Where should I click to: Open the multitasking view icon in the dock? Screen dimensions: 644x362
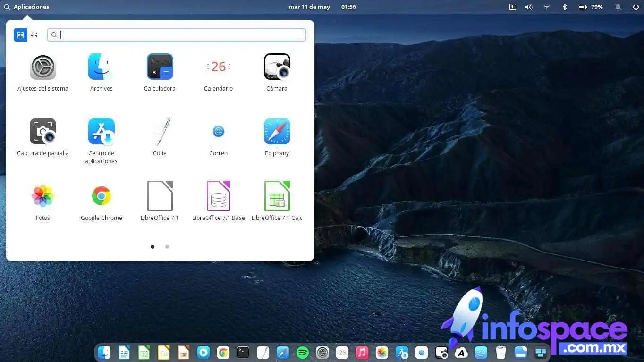click(x=541, y=352)
